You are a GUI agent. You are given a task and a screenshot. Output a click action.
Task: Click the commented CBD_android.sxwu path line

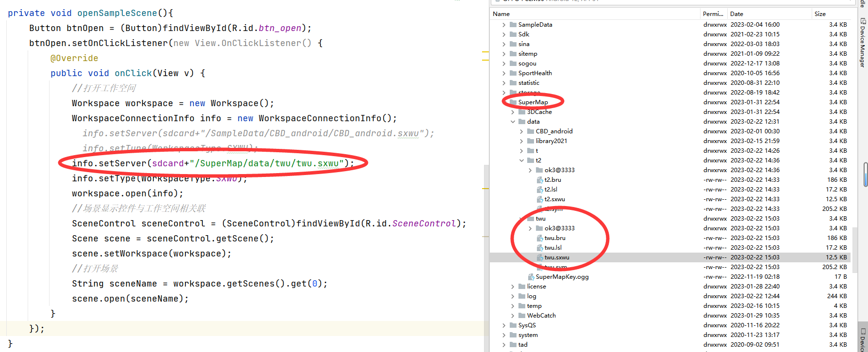(x=258, y=133)
